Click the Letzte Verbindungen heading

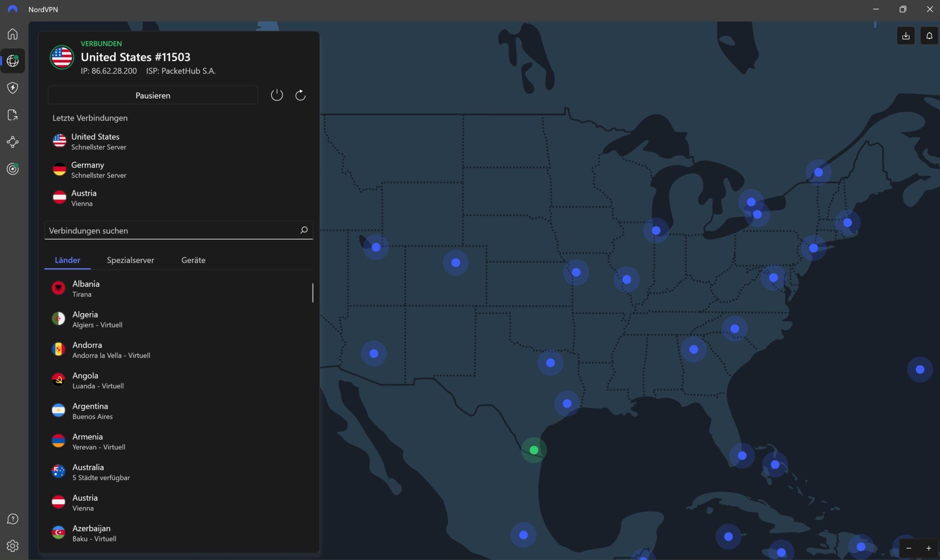pos(90,118)
